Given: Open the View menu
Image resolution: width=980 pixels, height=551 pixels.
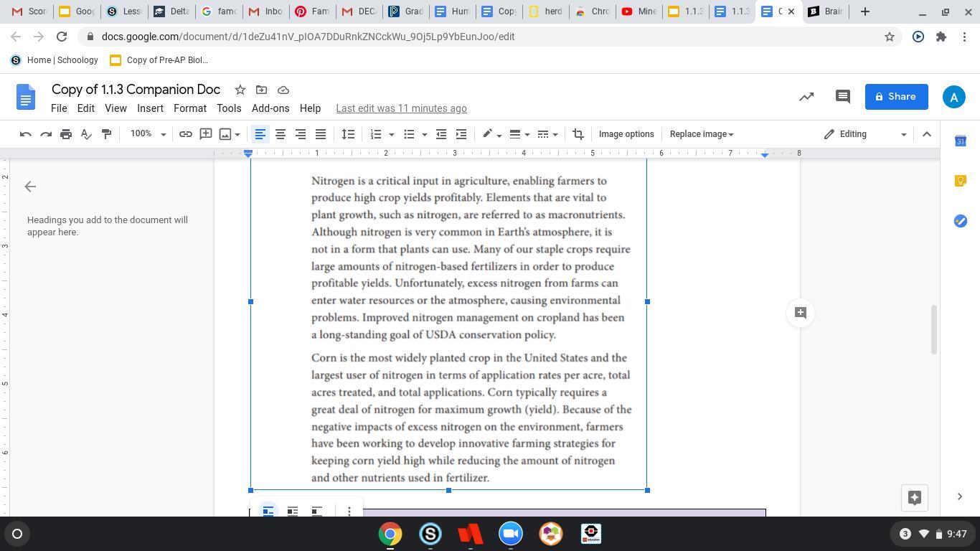Looking at the screenshot, I should point(116,108).
